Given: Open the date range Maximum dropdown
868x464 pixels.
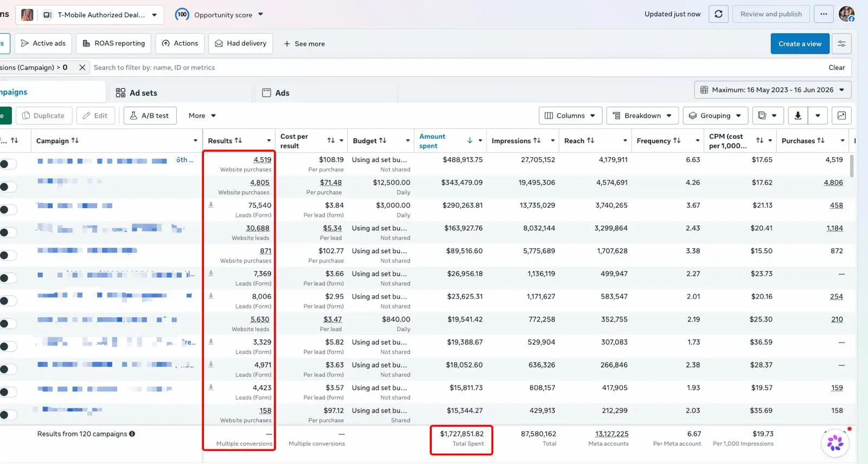Looking at the screenshot, I should (x=773, y=90).
